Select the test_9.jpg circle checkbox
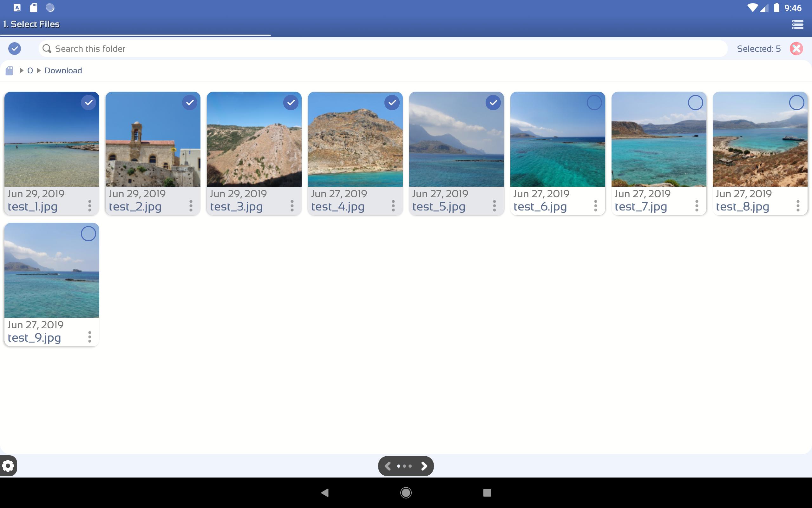This screenshot has height=508, width=812. 88,233
